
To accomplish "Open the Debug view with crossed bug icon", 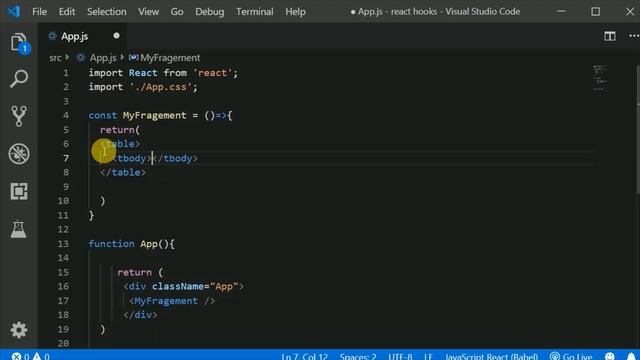I will tap(19, 154).
